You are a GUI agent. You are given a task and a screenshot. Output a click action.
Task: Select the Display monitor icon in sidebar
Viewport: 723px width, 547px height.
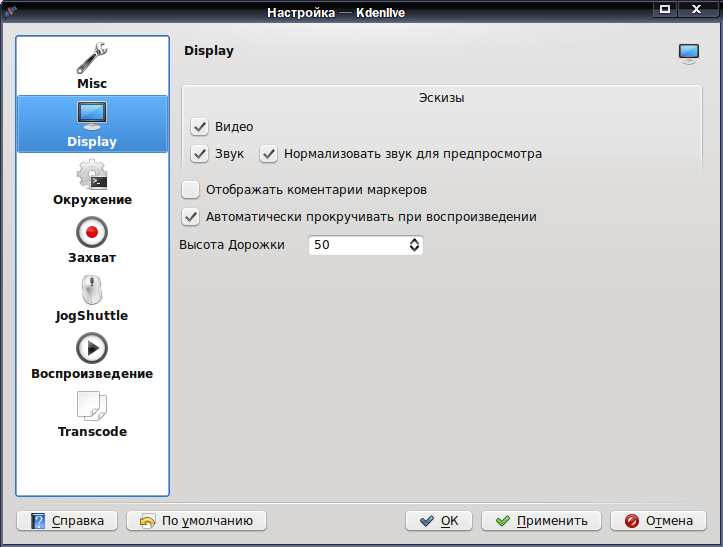[92, 116]
